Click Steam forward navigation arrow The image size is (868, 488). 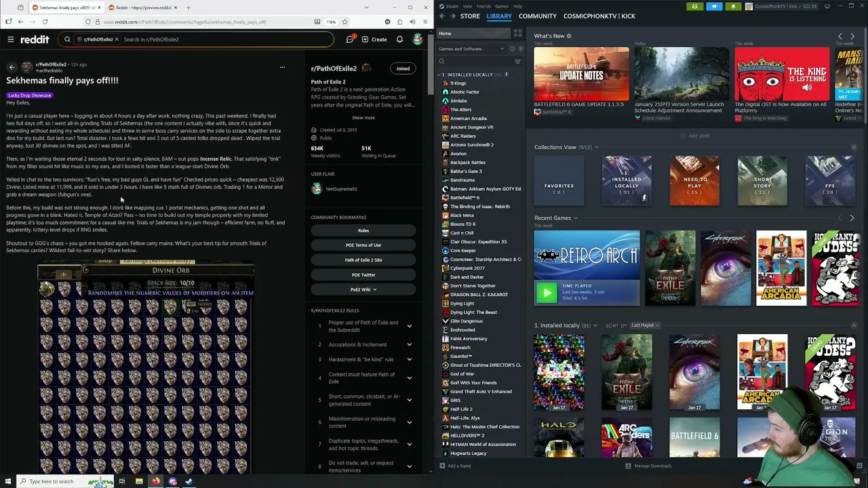pos(453,16)
